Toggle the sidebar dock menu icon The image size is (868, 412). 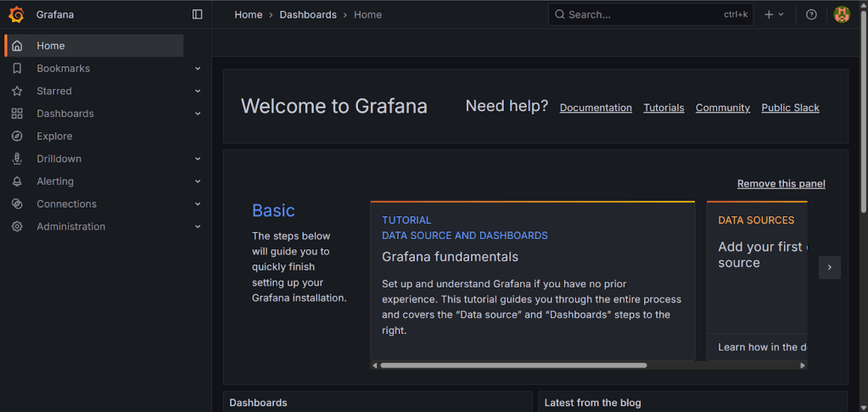click(198, 14)
